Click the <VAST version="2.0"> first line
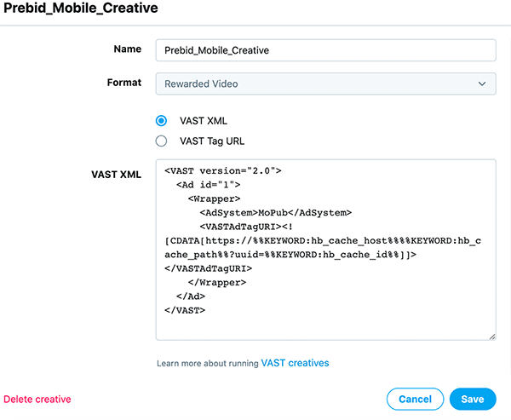The height and width of the screenshot is (420, 511). click(x=223, y=170)
